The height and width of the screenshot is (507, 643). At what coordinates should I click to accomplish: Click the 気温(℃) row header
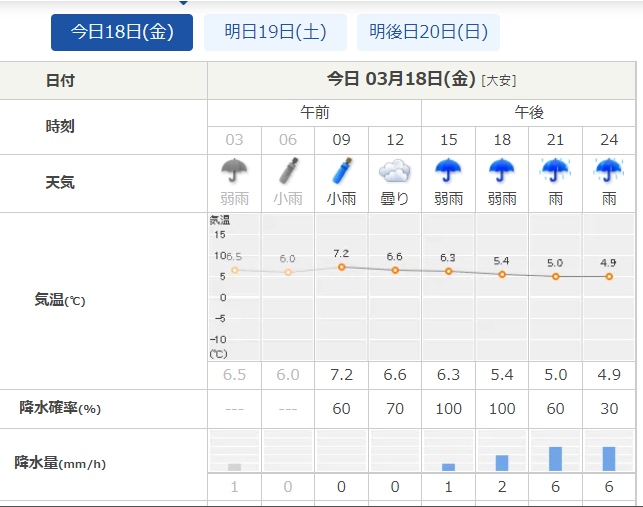pos(60,299)
